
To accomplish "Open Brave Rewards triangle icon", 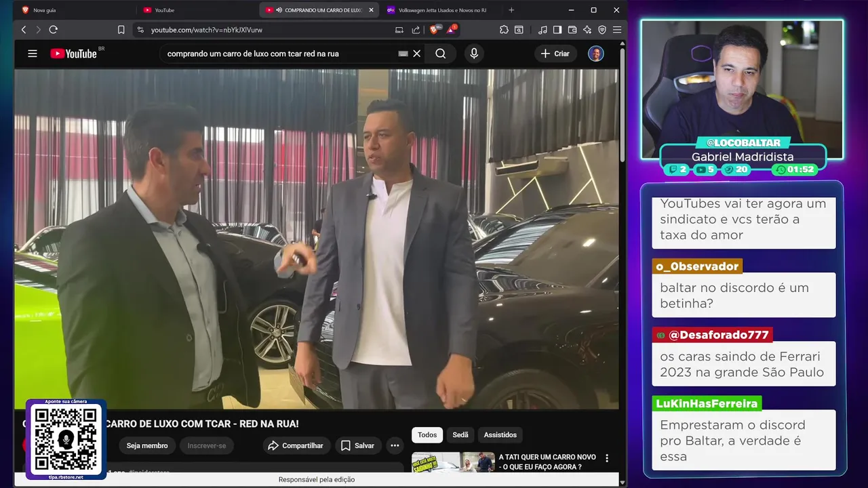I will tap(451, 30).
